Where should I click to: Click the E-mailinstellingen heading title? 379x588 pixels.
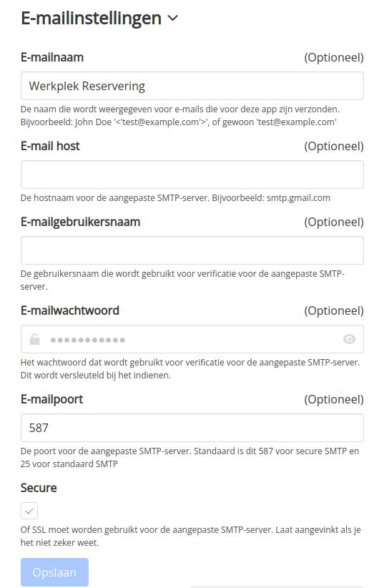(91, 18)
